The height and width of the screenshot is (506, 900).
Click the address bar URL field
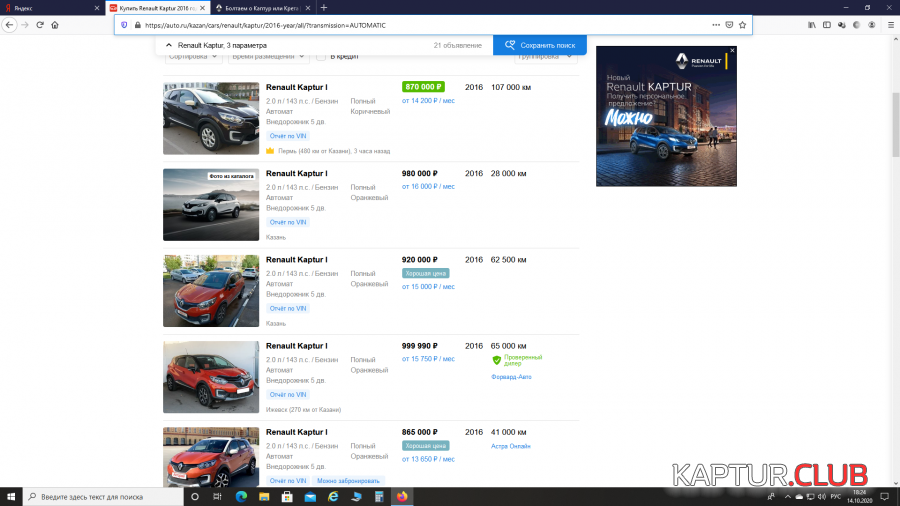tap(425, 25)
